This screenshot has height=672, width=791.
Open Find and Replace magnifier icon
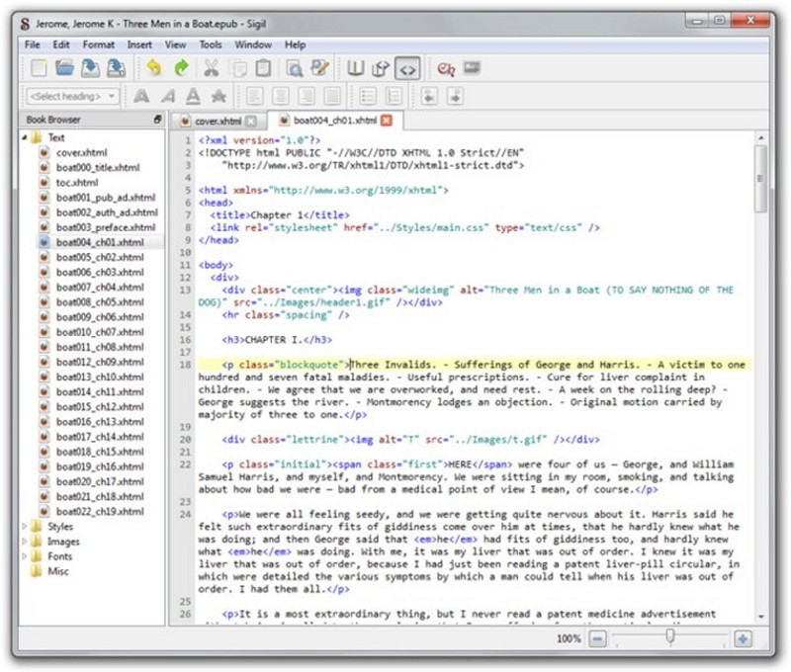tap(294, 68)
